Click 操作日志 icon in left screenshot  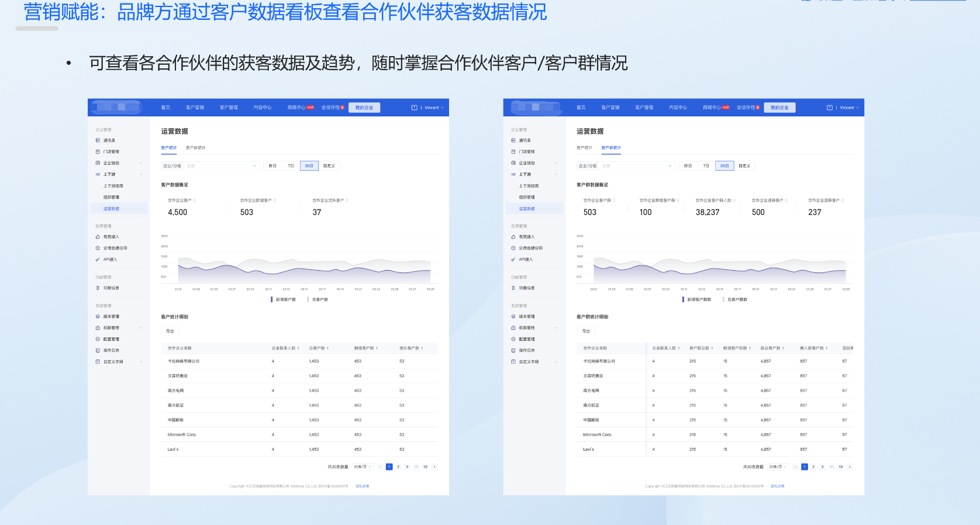tap(98, 350)
